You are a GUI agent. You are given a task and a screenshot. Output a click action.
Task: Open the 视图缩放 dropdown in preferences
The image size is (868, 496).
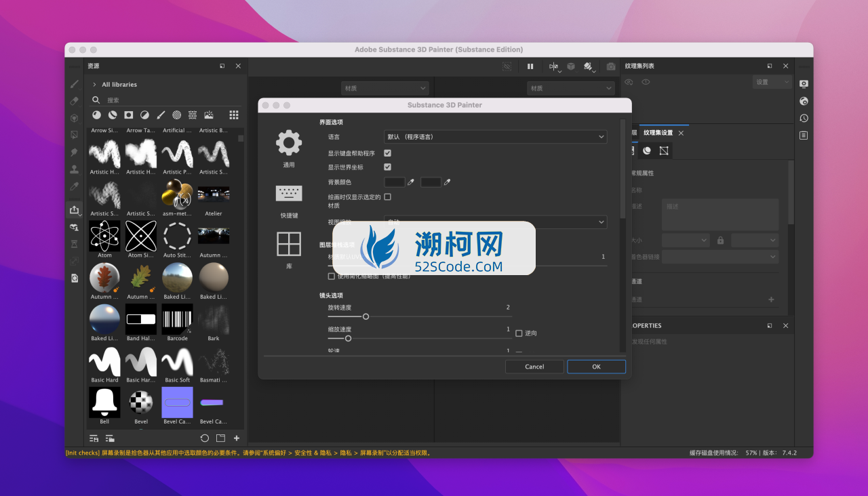[x=495, y=222]
